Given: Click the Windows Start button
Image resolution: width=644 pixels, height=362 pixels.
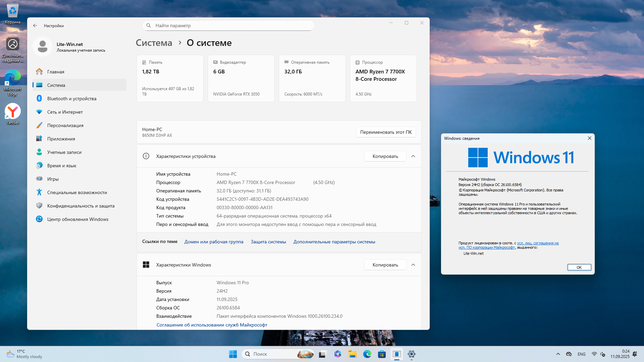Looking at the screenshot, I should point(233,354).
